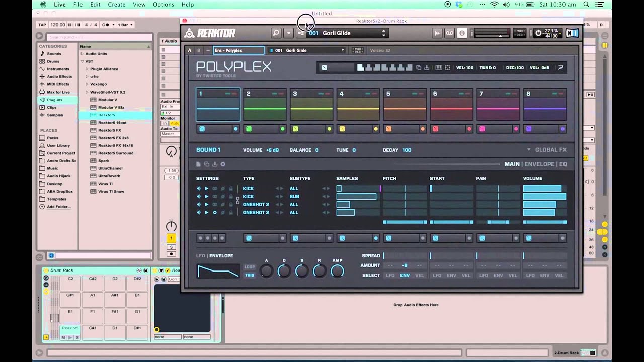Toggle lock on first KICK layer
Screen dimensions: 644x362
231,189
